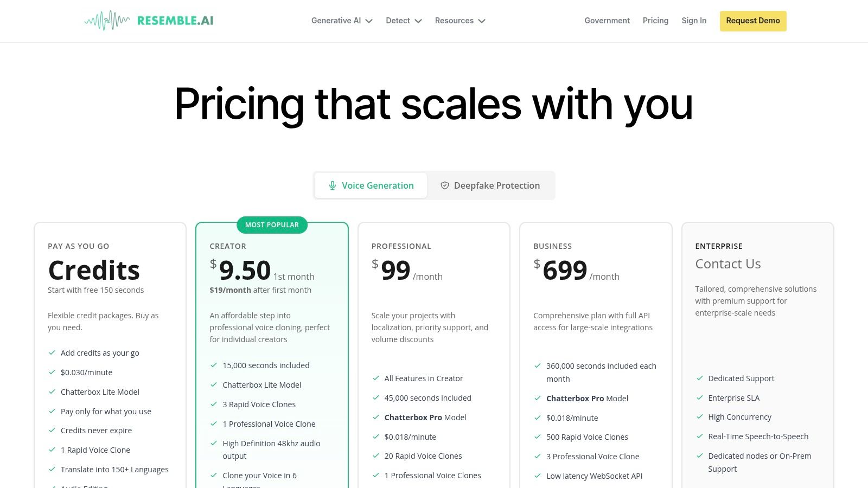Click the checkmark next to 15,000 seconds included
This screenshot has height=488, width=868.
click(x=214, y=365)
